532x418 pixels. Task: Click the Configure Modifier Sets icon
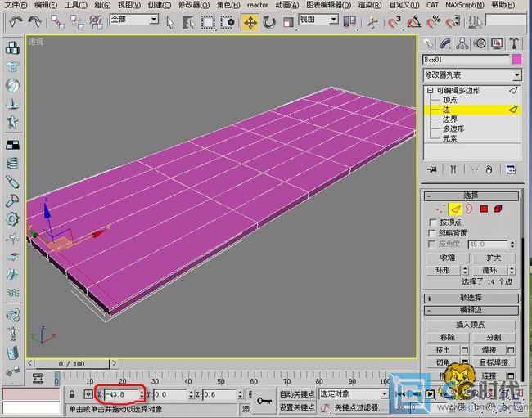pyautogui.click(x=511, y=169)
